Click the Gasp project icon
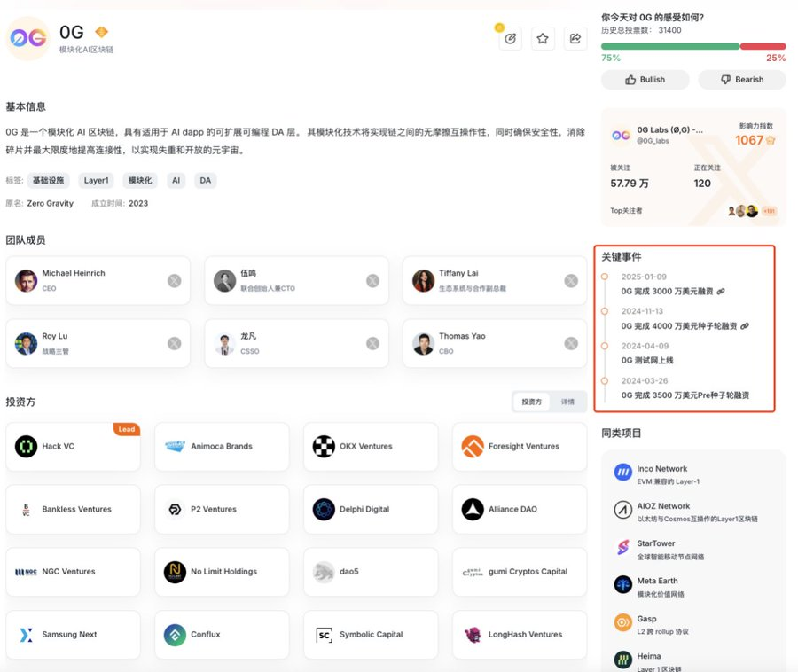 (x=623, y=622)
